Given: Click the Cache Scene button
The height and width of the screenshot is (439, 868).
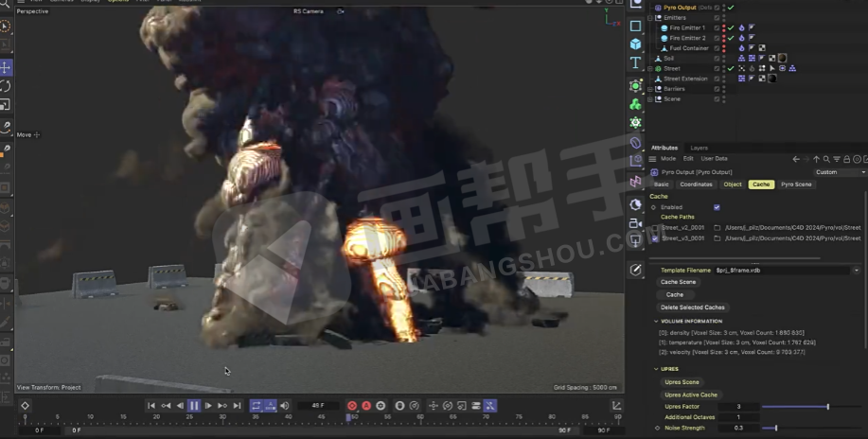Looking at the screenshot, I should pyautogui.click(x=678, y=282).
